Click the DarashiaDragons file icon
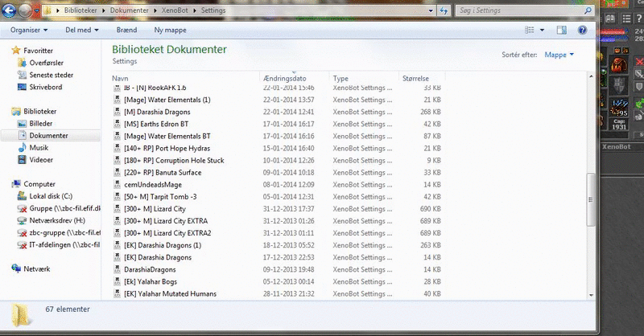This screenshot has width=644, height=336. point(117,269)
